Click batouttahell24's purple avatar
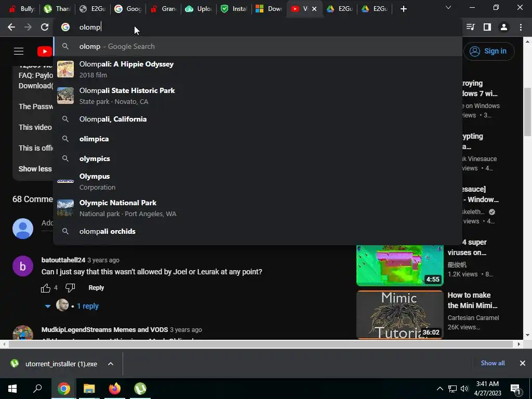The height and width of the screenshot is (399, 532). (x=23, y=266)
